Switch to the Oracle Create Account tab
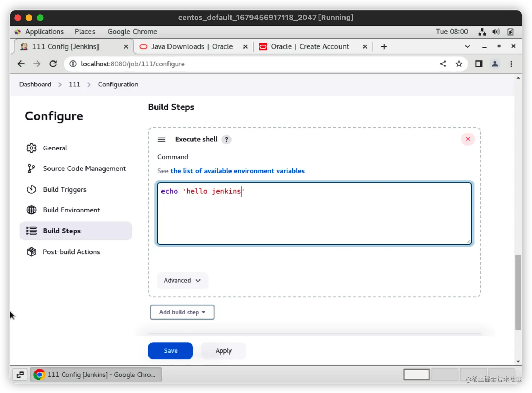This screenshot has height=393, width=532. pyautogui.click(x=310, y=46)
